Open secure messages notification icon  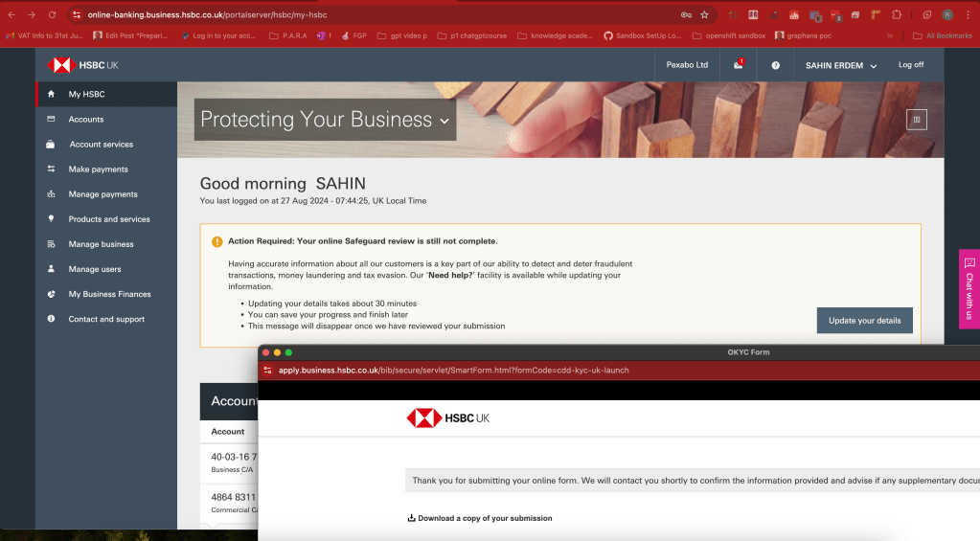click(x=739, y=65)
